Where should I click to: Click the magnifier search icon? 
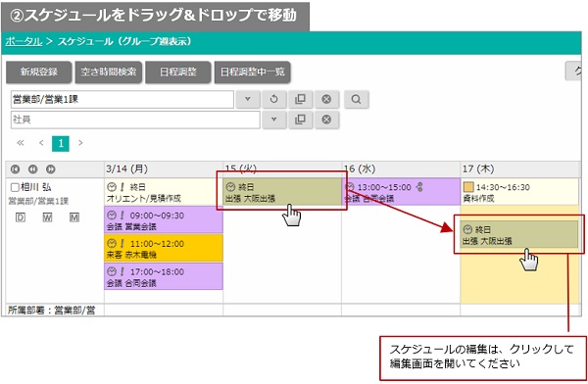click(x=357, y=99)
